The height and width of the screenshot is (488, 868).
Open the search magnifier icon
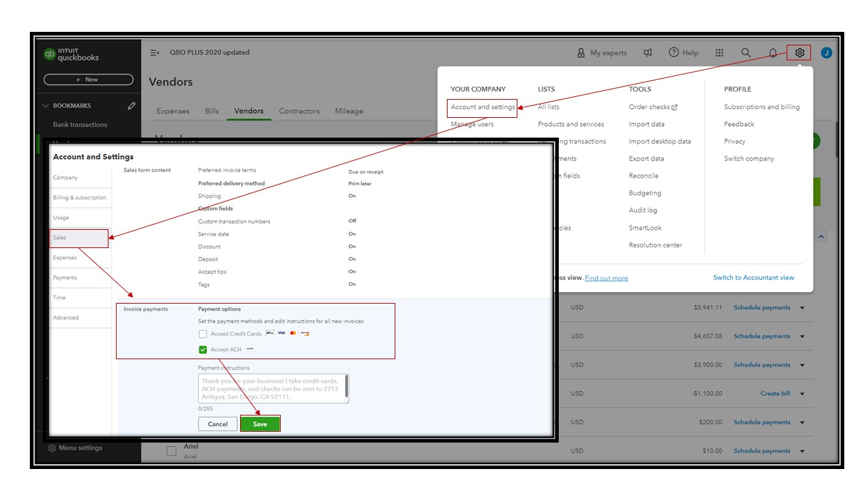point(746,53)
